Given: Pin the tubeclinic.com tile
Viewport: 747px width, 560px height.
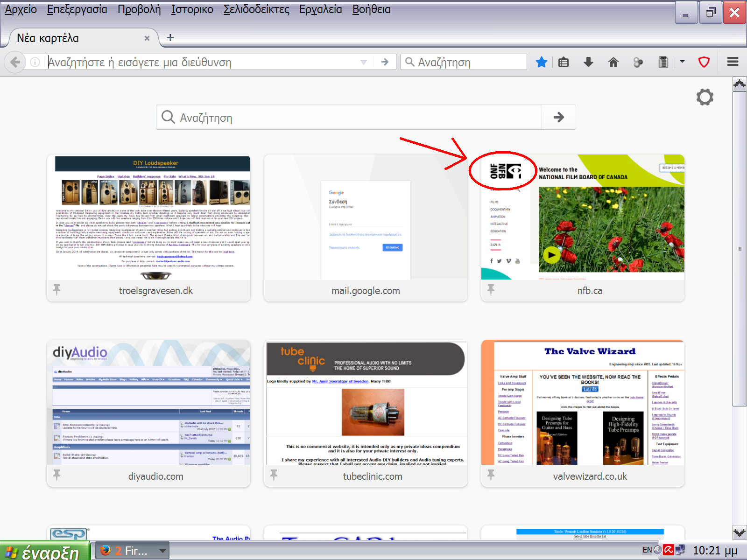Looking at the screenshot, I should click(274, 476).
